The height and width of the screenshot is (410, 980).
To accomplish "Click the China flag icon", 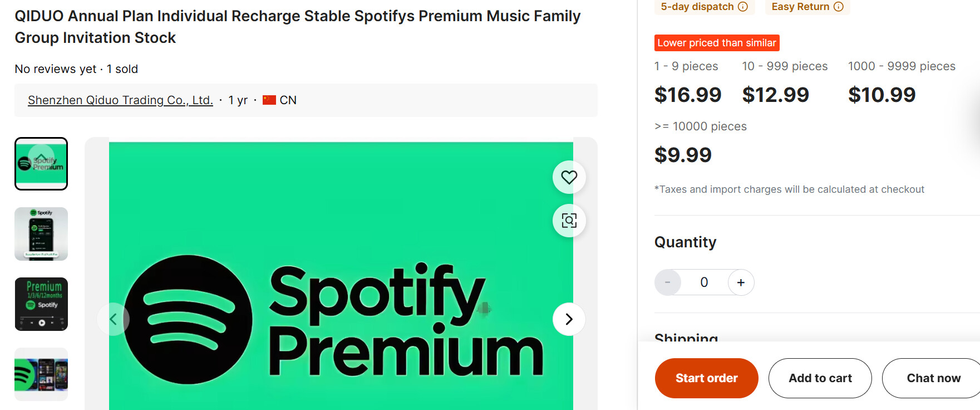I will point(269,100).
